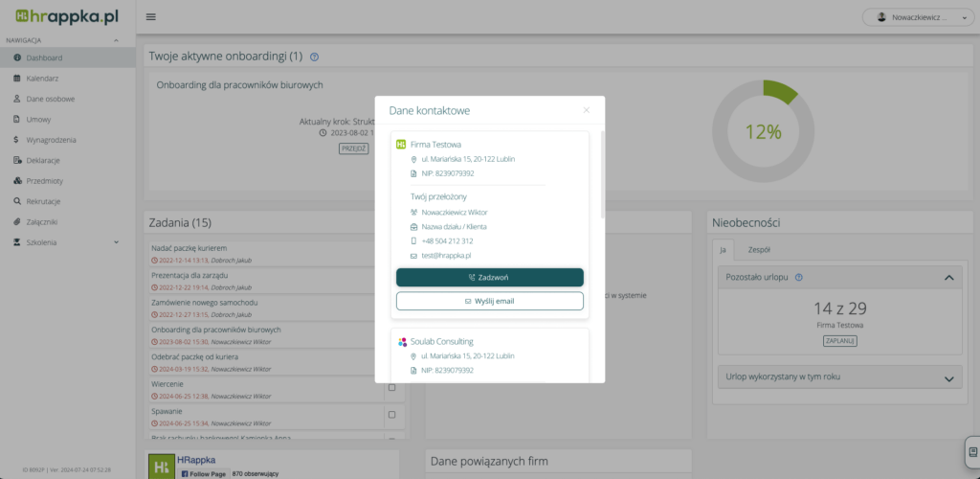Click the Zadzwoń button
The image size is (980, 479).
click(x=489, y=277)
